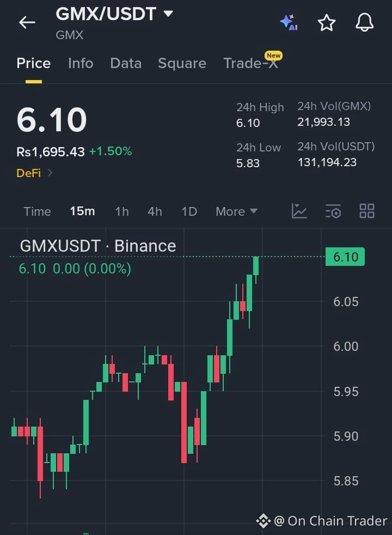
Task: Click the 5.95 price axis label
Action: (346, 391)
